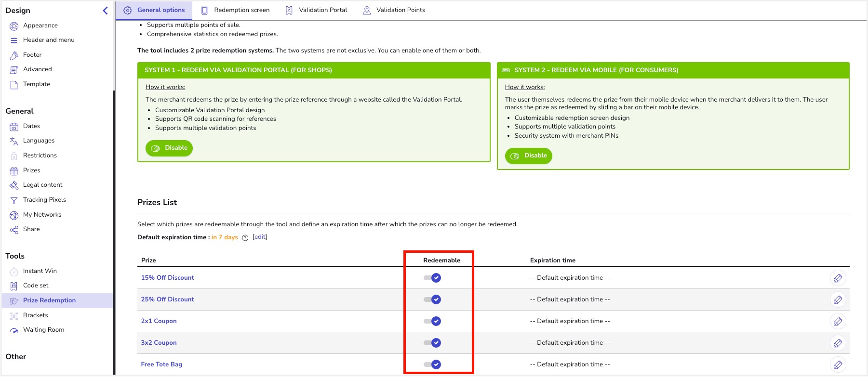This screenshot has width=868, height=377.
Task: Click the edit link for default expiration time
Action: [260, 237]
